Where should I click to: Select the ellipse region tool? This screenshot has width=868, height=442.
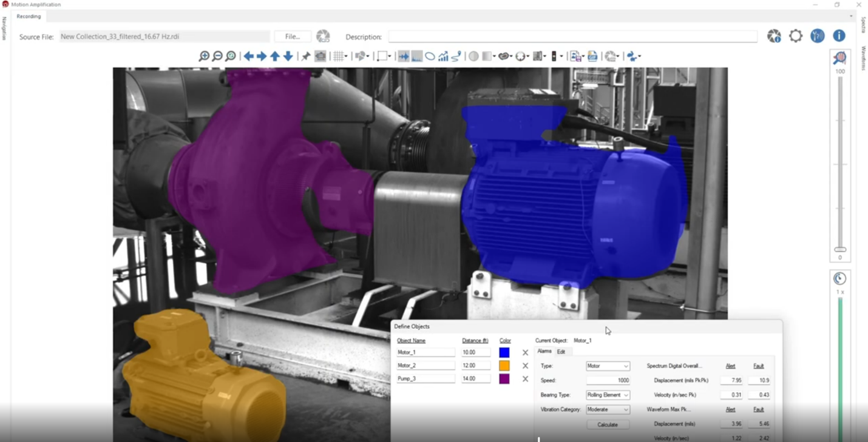coord(430,56)
